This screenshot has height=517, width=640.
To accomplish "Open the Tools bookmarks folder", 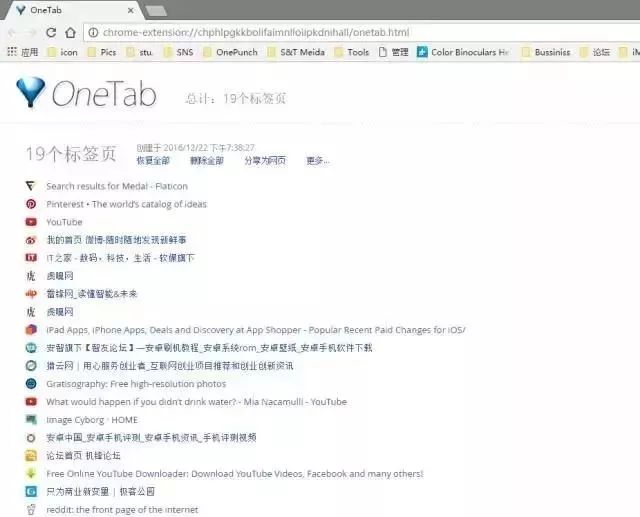I will coord(352,52).
